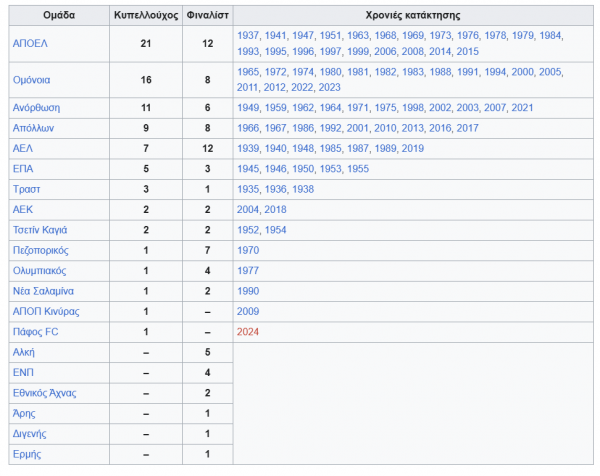The image size is (600, 476).
Task: Open the Ομόνοια team link
Action: coord(31,80)
